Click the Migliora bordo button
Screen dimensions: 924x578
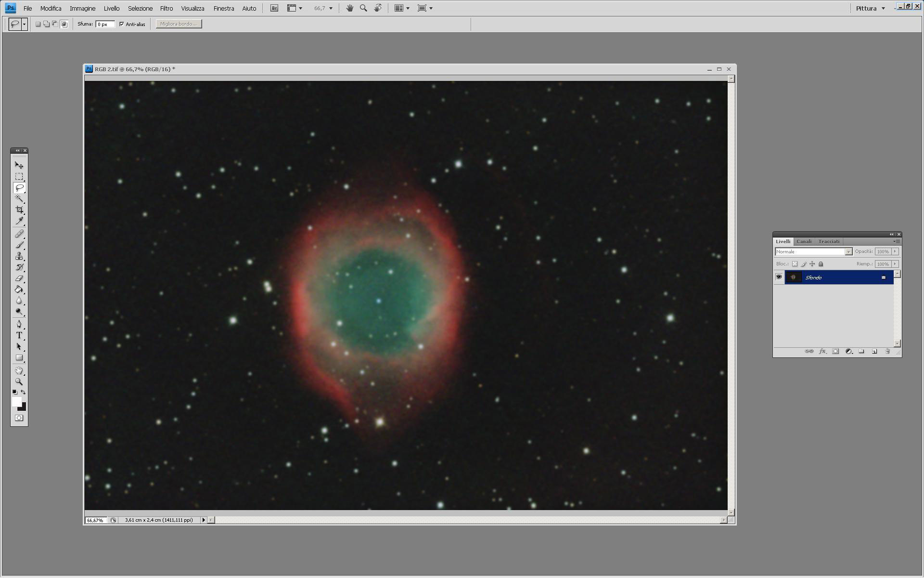179,24
